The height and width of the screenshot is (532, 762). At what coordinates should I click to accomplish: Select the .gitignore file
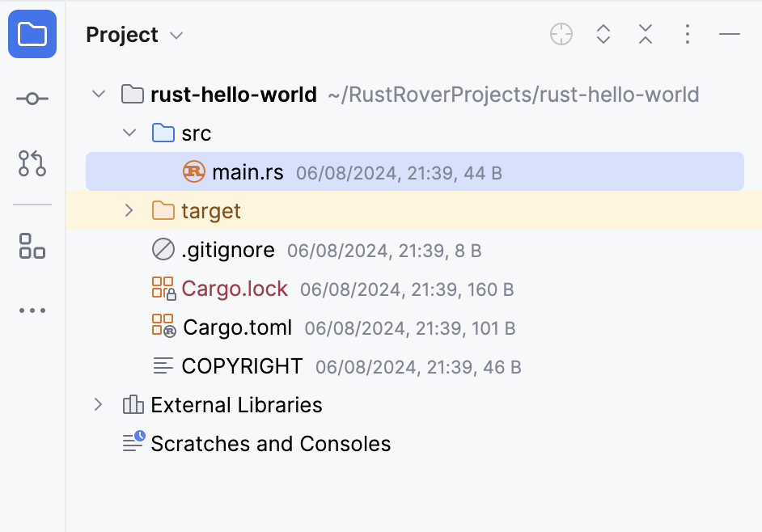point(228,250)
